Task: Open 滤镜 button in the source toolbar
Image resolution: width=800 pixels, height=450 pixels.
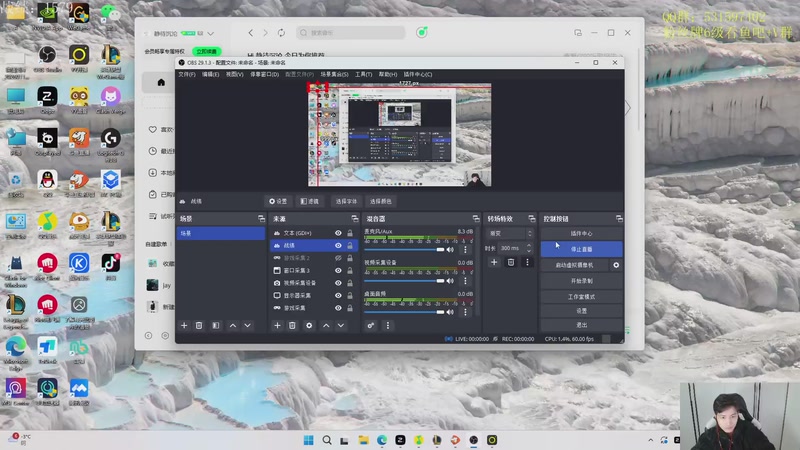Action: [x=310, y=202]
